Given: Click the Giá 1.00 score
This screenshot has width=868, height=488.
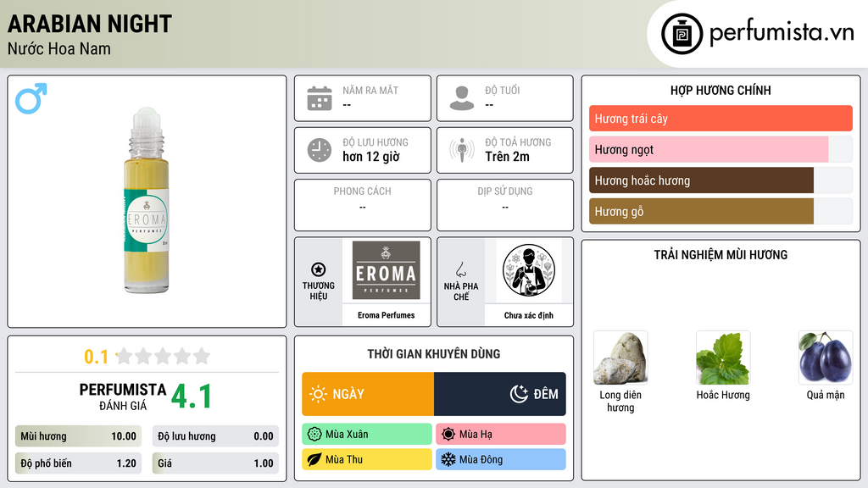Looking at the screenshot, I should pos(215,463).
